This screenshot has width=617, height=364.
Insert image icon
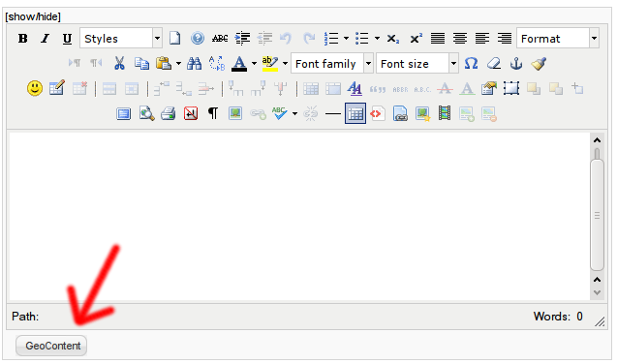click(x=235, y=113)
